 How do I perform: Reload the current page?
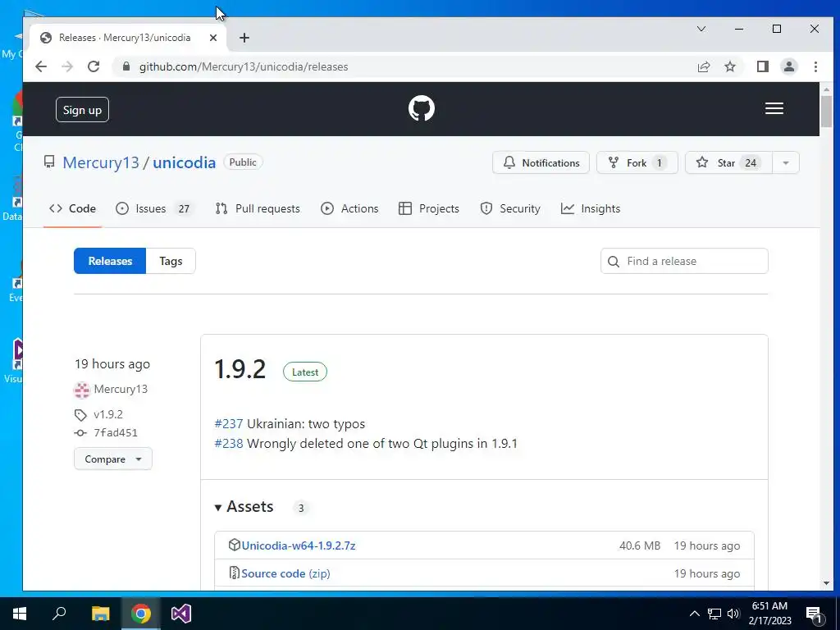94,66
